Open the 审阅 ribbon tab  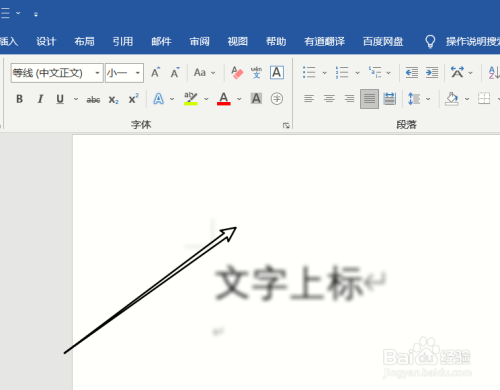point(200,42)
